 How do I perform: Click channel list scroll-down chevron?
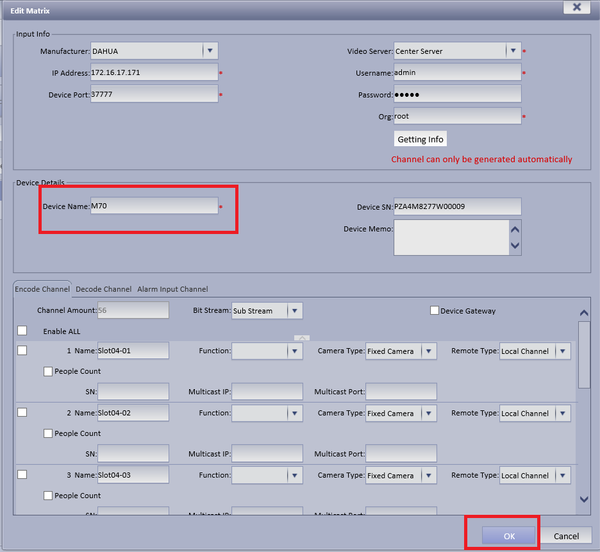[x=584, y=499]
